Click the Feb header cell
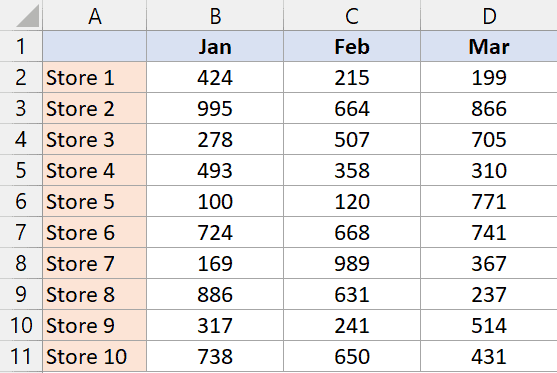Screen dimensions: 557x373 (x=352, y=46)
